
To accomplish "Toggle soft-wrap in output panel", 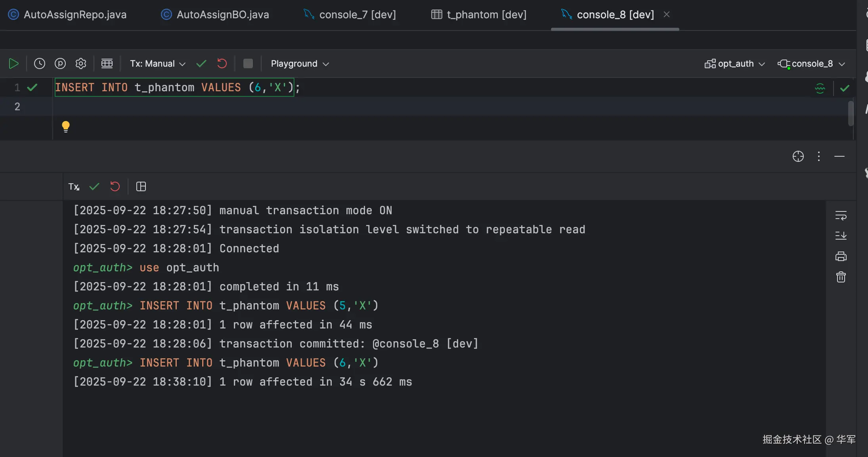I will coord(841,215).
